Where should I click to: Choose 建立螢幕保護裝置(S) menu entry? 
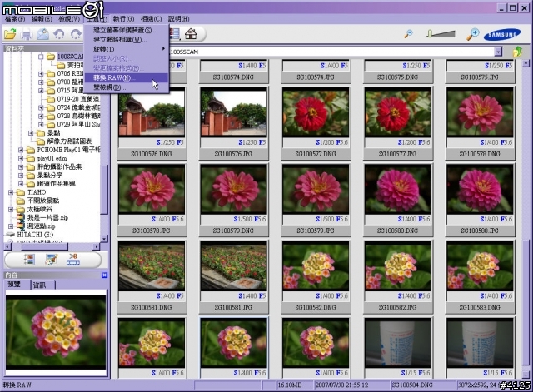pyautogui.click(x=126, y=30)
